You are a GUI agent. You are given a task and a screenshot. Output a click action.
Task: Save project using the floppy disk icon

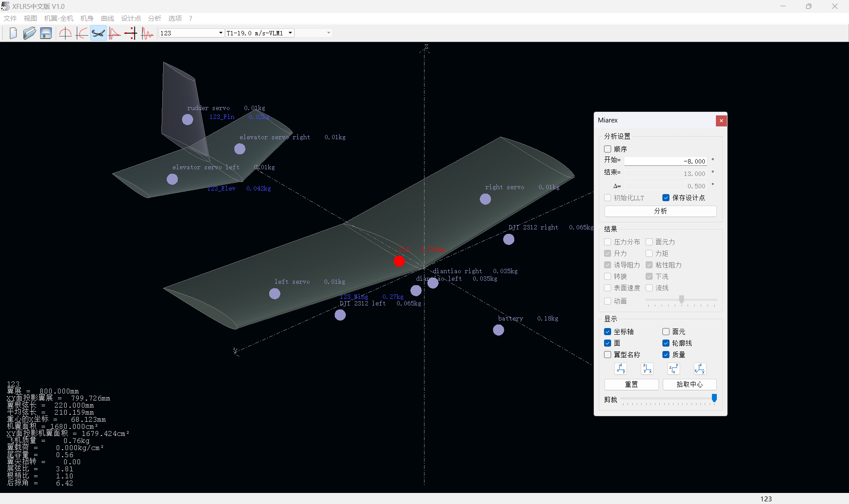click(x=46, y=33)
